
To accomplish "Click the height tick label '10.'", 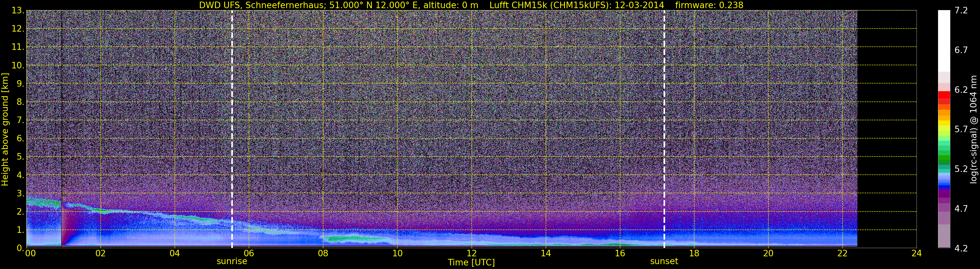I will 18,65.
